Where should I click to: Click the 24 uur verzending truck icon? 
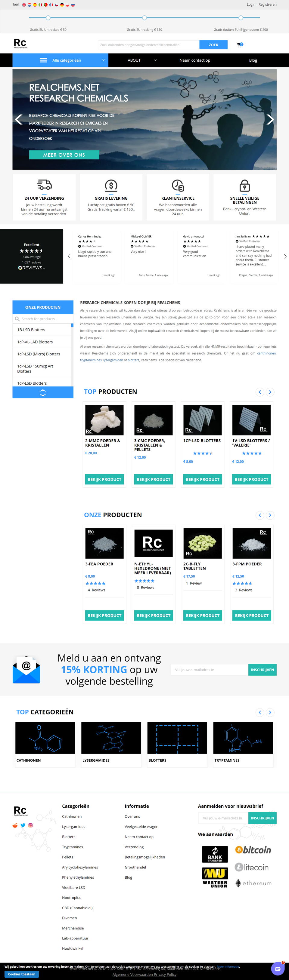44,185
